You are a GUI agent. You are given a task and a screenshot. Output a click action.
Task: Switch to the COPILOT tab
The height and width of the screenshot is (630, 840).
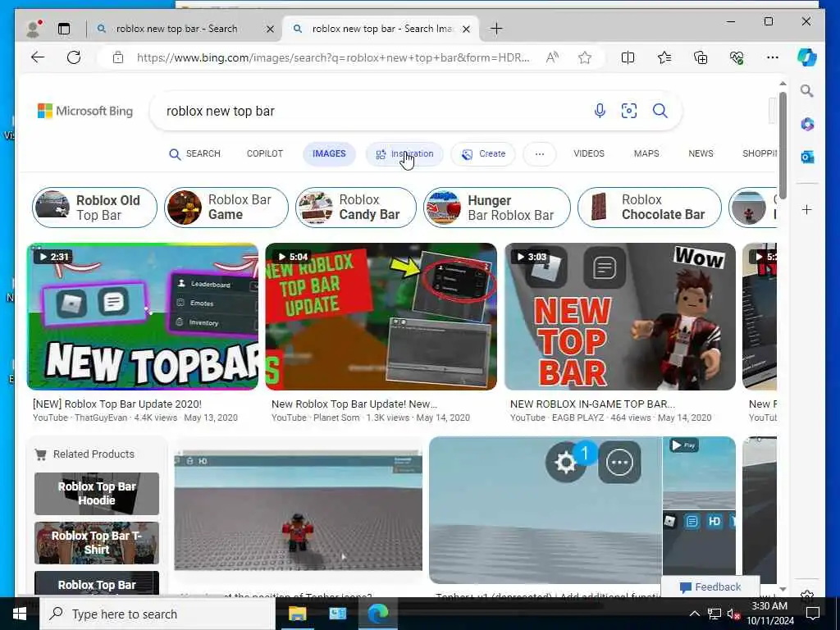pyautogui.click(x=265, y=153)
